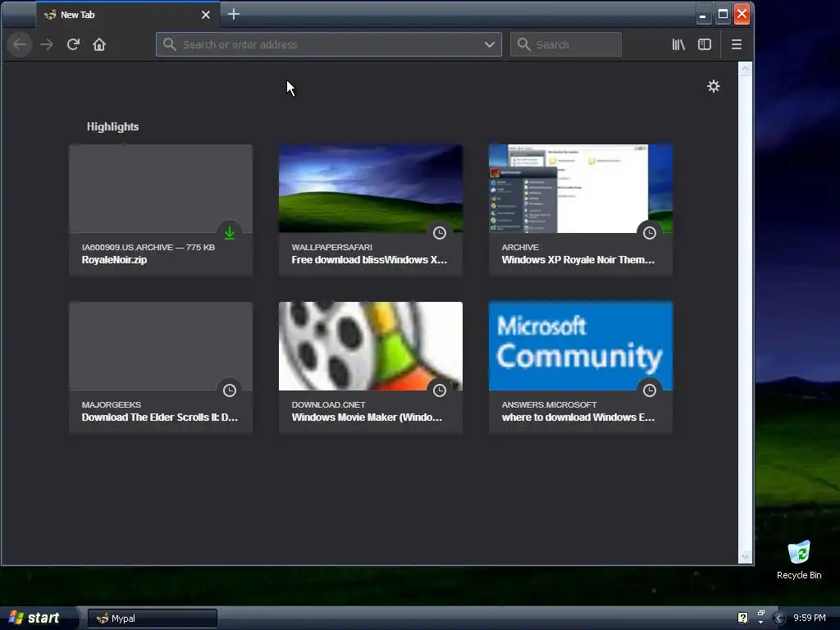Open the Microsoft Community highlight card
Screen dimensions: 840x630
(x=581, y=367)
